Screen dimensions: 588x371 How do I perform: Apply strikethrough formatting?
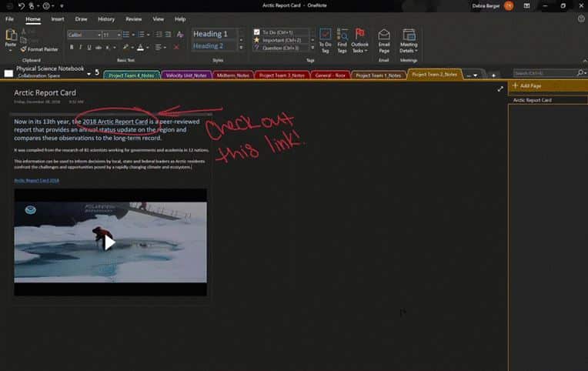99,47
